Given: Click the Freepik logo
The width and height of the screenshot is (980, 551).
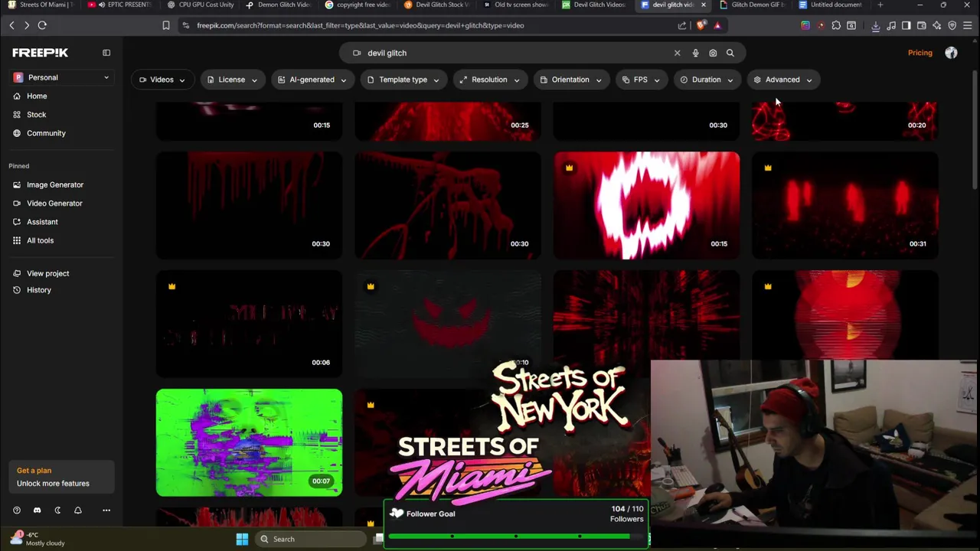Looking at the screenshot, I should click(x=40, y=53).
